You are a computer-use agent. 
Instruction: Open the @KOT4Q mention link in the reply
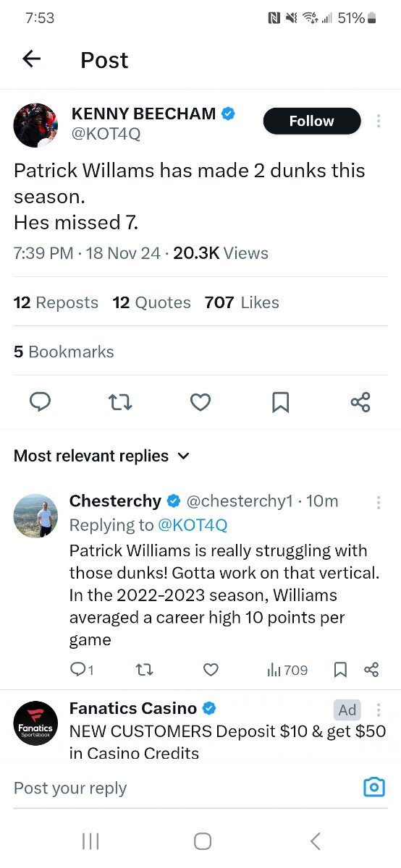[x=193, y=524]
